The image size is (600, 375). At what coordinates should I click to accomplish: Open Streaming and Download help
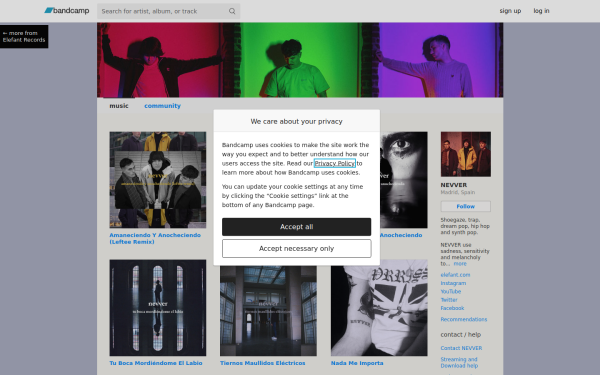(x=459, y=362)
